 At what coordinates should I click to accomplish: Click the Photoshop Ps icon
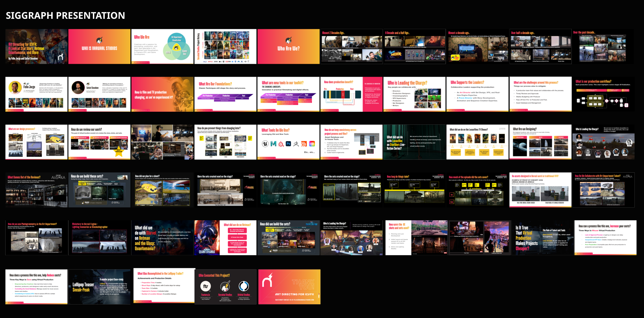click(288, 144)
